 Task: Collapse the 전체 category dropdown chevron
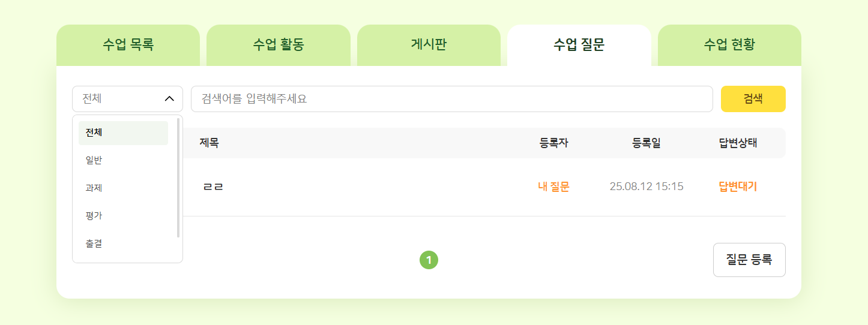169,99
